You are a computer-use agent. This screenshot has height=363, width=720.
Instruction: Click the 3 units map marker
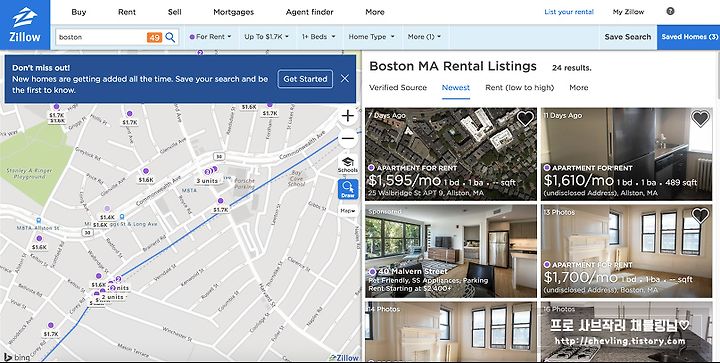208,180
